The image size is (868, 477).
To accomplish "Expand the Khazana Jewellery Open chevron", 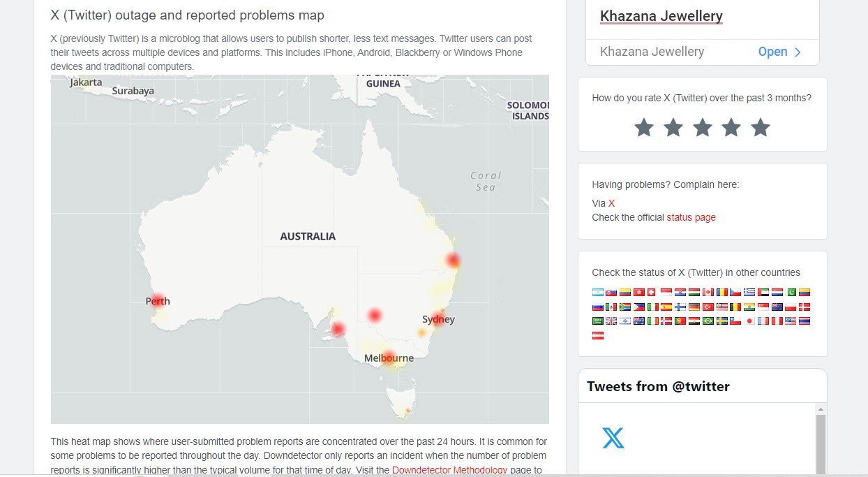I will [798, 51].
